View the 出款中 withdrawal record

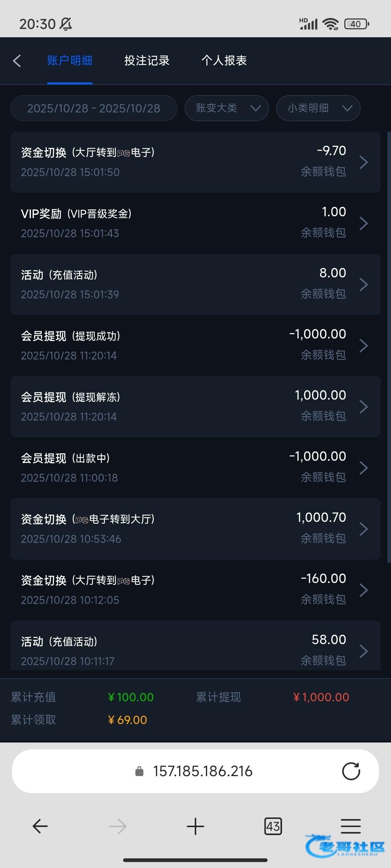pyautogui.click(x=195, y=468)
